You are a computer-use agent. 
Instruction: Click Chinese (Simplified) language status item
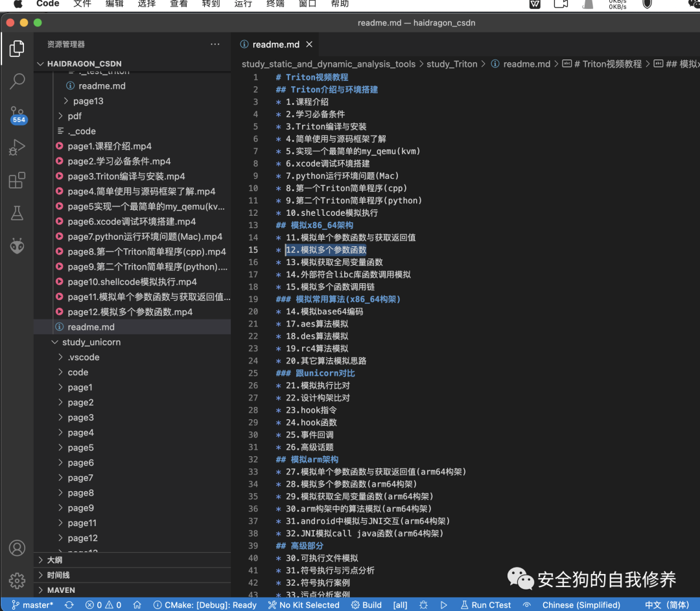click(581, 605)
